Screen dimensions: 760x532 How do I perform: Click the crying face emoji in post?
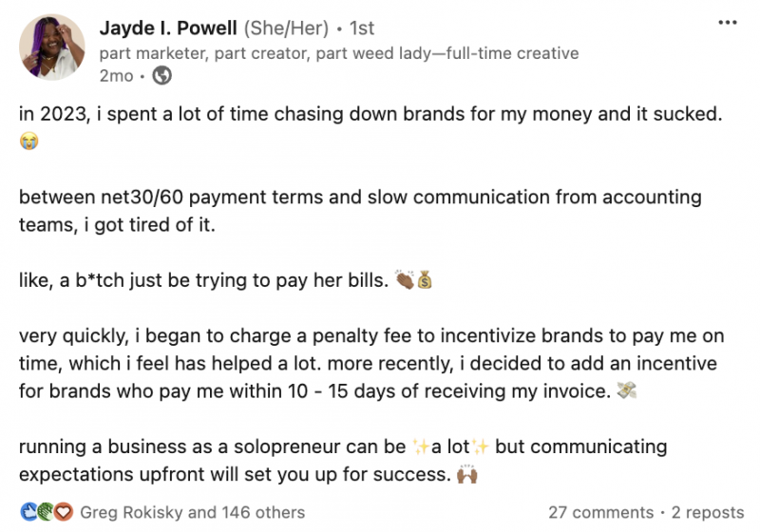pos(29,142)
